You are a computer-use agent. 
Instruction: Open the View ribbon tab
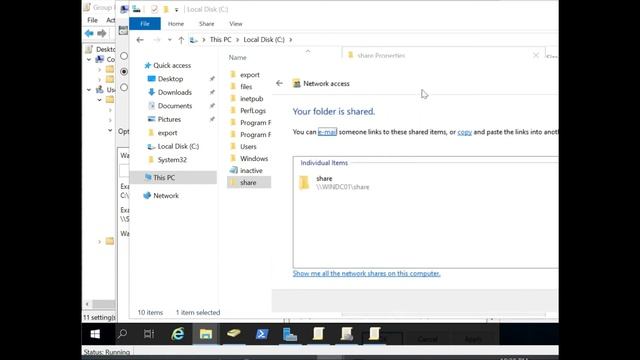coord(236,24)
